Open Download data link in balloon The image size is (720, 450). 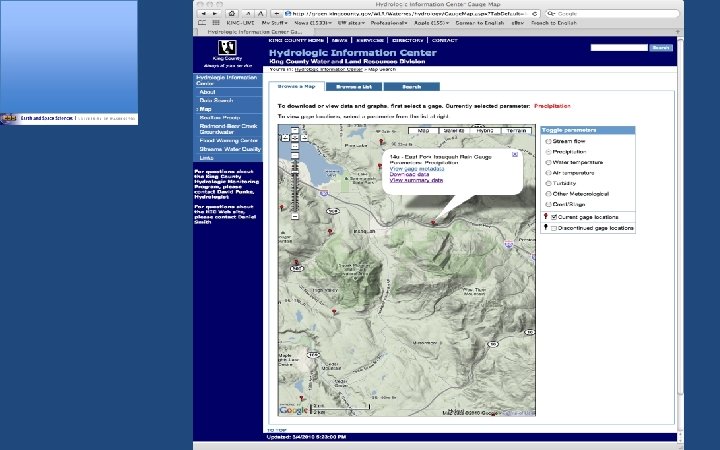pos(409,174)
